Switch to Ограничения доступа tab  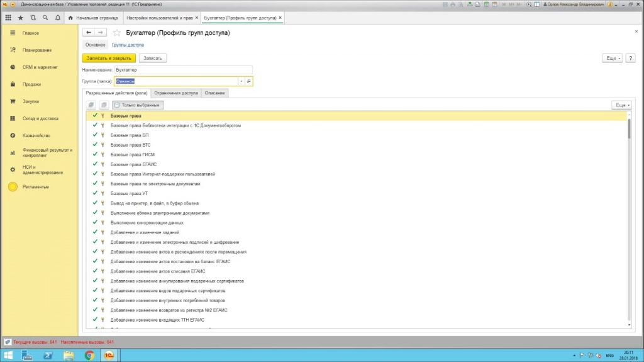pos(176,93)
